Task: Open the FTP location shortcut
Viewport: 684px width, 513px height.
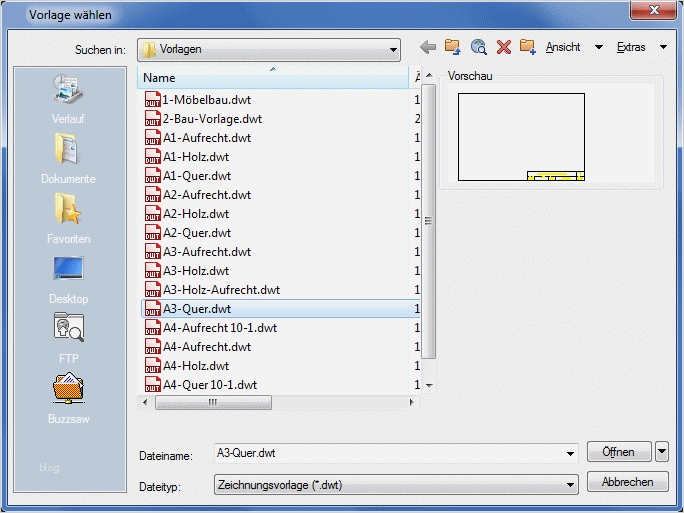Action: [x=68, y=339]
